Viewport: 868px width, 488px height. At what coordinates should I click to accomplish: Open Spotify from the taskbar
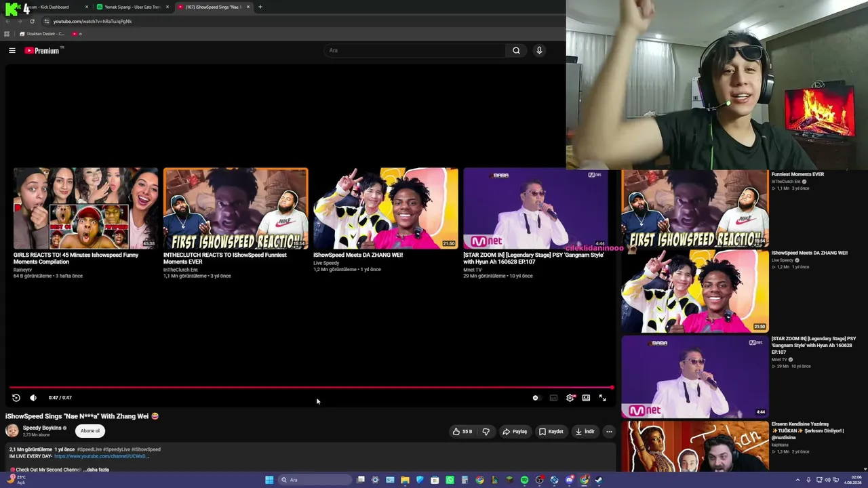click(524, 480)
